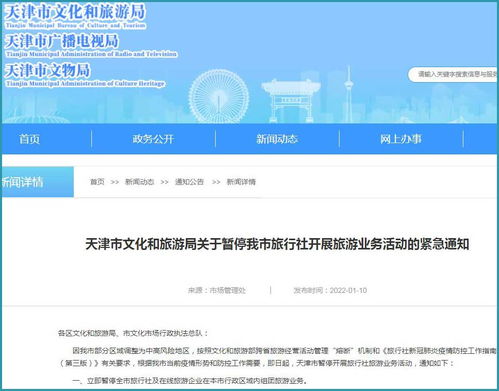
Task: Click the 来源:市场管理处 text
Action: 217,290
